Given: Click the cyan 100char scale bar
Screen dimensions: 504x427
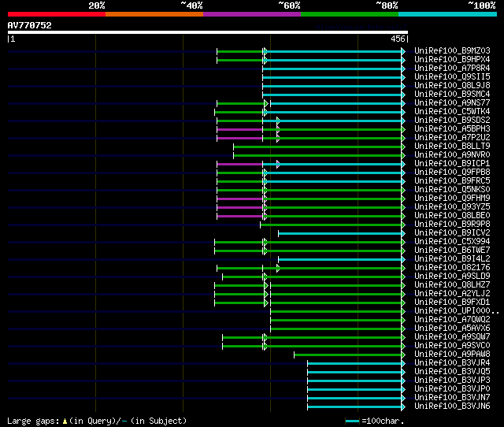Looking at the screenshot, I should (x=352, y=421).
